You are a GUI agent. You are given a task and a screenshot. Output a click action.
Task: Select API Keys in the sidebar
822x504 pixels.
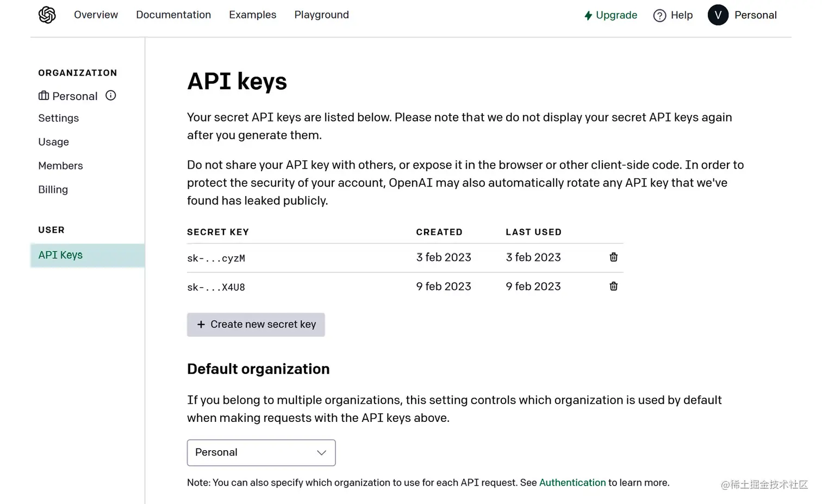tap(60, 255)
